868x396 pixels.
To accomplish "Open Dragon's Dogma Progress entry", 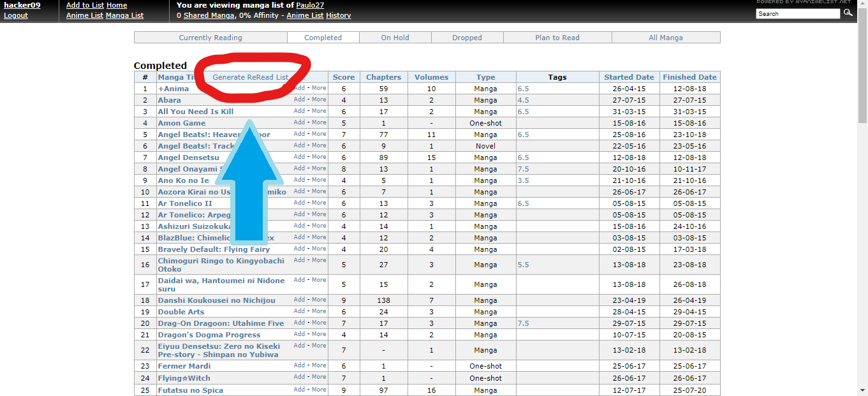I will coord(209,335).
